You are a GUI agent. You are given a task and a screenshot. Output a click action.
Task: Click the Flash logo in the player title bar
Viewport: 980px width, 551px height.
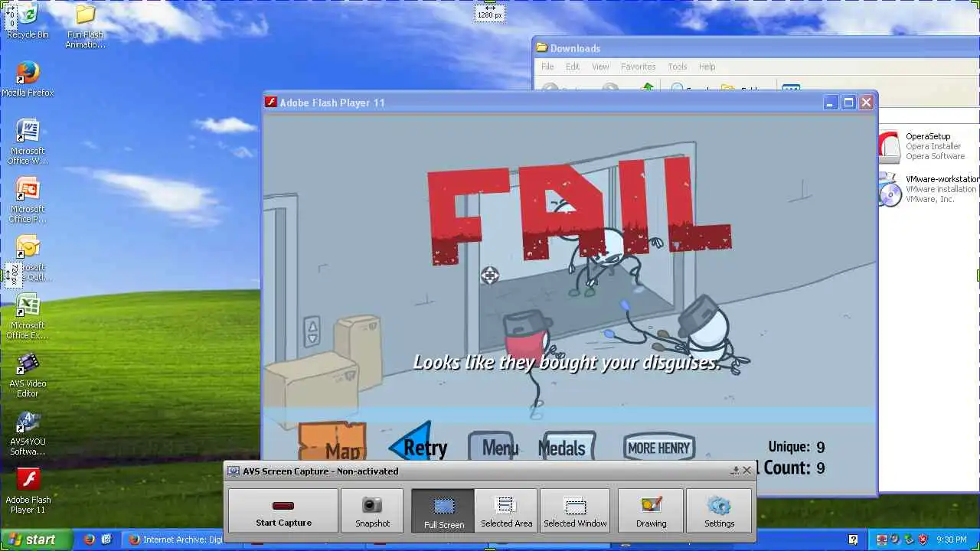pos(271,103)
